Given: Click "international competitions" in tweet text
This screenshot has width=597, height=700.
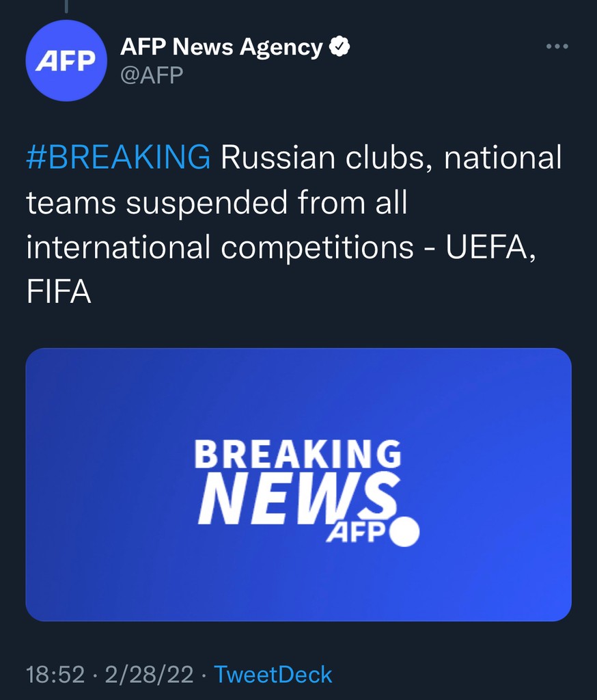Looking at the screenshot, I should point(220,247).
